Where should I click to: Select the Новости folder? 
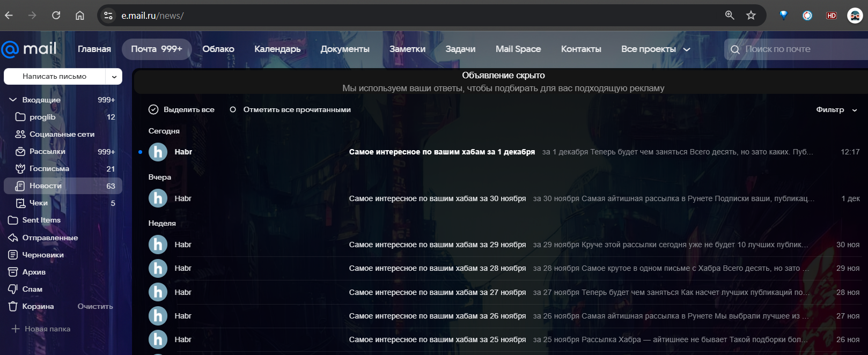[63, 186]
